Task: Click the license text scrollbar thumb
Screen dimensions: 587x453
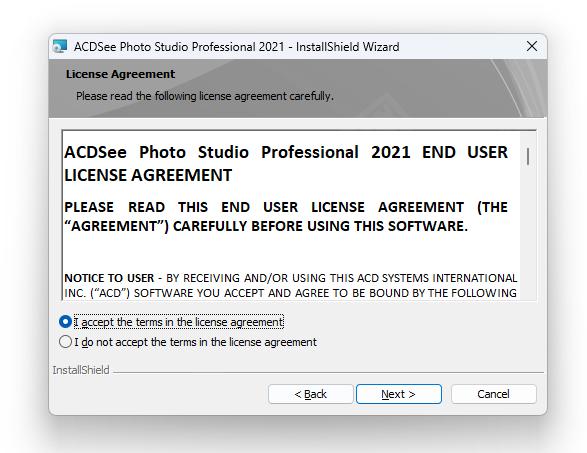Action: click(528, 156)
